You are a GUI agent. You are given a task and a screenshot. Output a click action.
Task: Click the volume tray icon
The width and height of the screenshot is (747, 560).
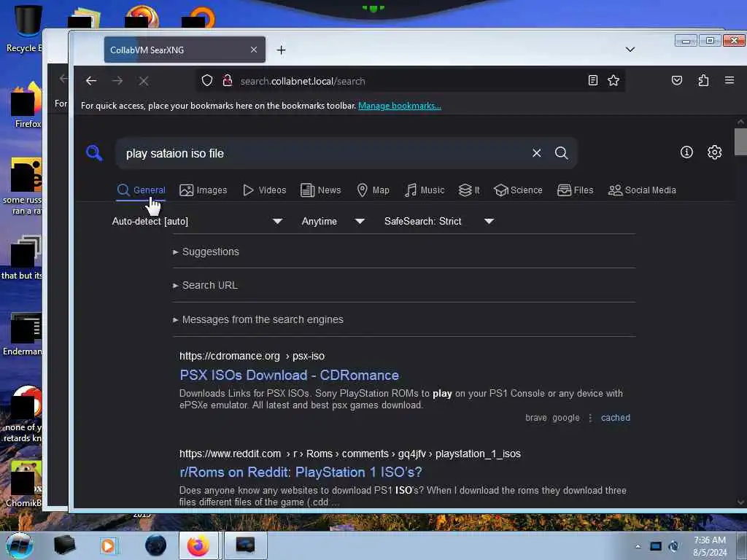pos(673,546)
